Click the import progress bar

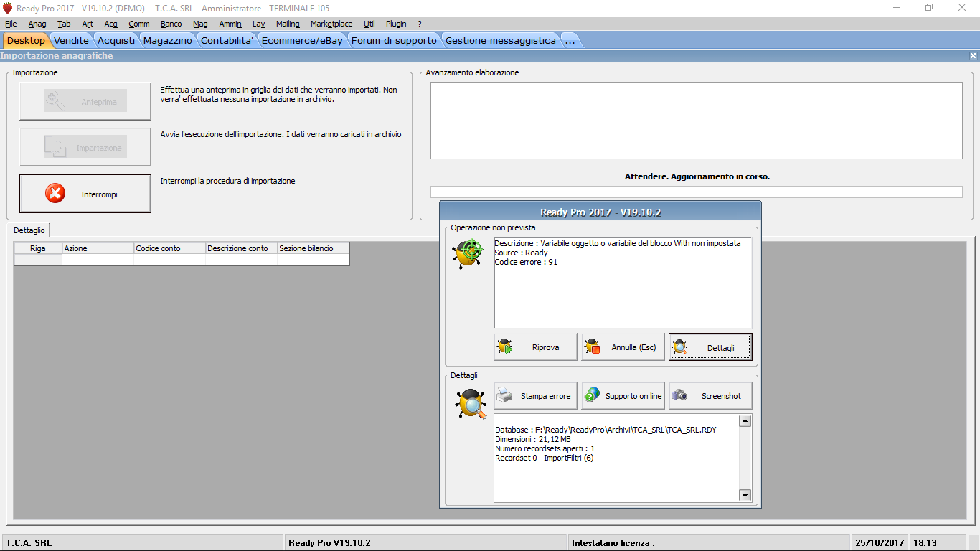coord(696,192)
